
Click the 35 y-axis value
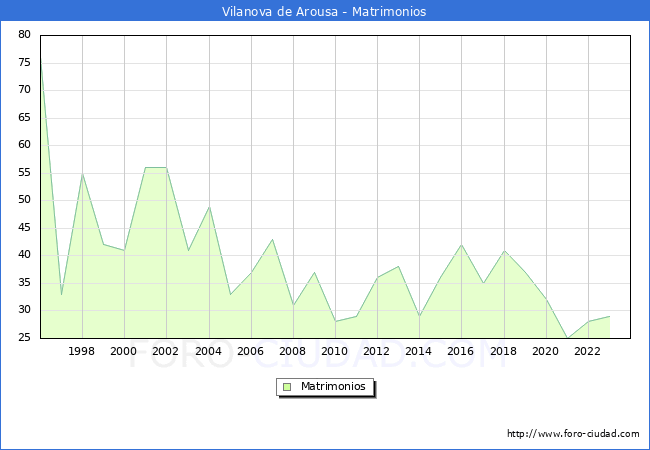pyautogui.click(x=24, y=283)
